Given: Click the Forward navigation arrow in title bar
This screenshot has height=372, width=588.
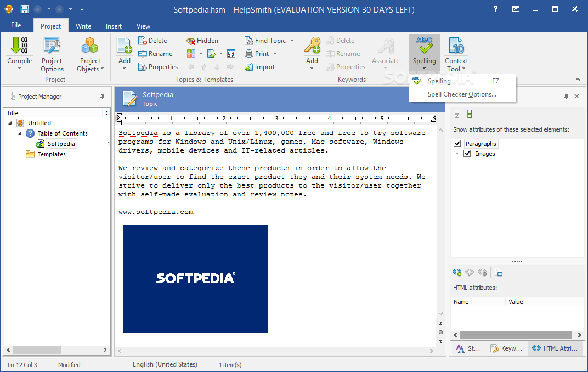Looking at the screenshot, I should [59, 9].
